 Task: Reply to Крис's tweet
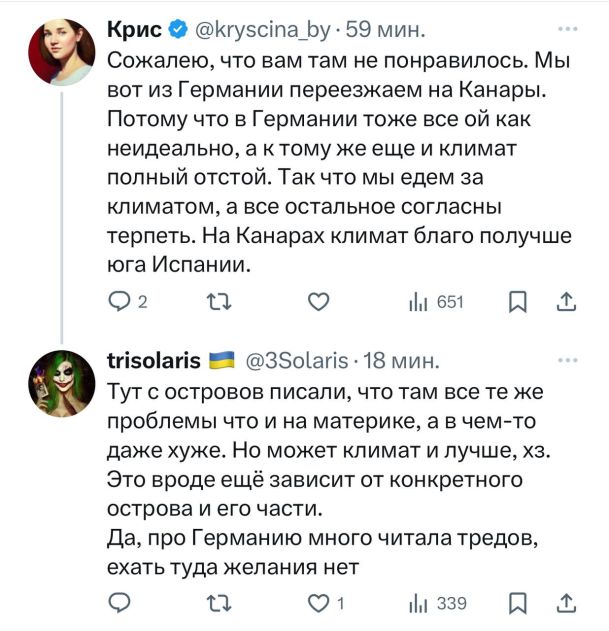pyautogui.click(x=120, y=302)
